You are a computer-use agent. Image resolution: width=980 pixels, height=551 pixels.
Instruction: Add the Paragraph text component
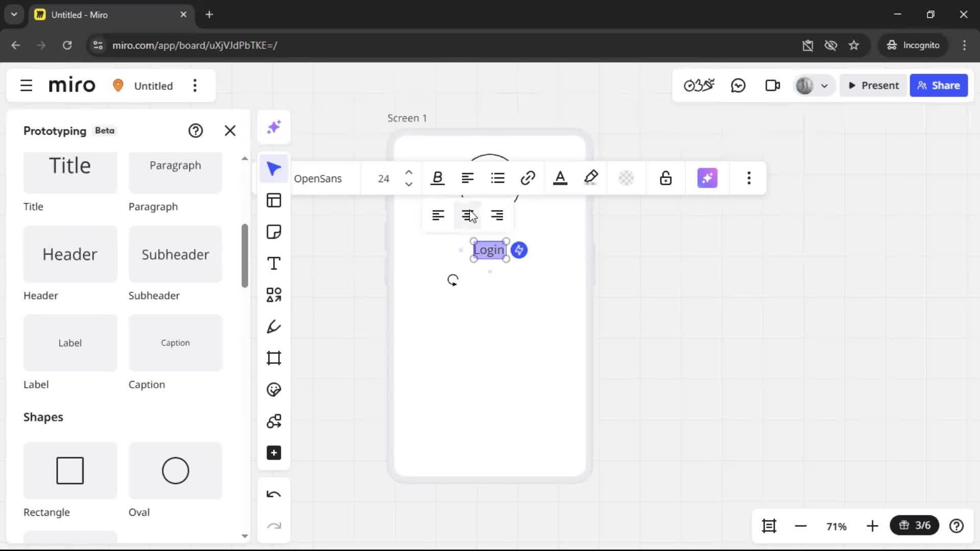tap(175, 172)
